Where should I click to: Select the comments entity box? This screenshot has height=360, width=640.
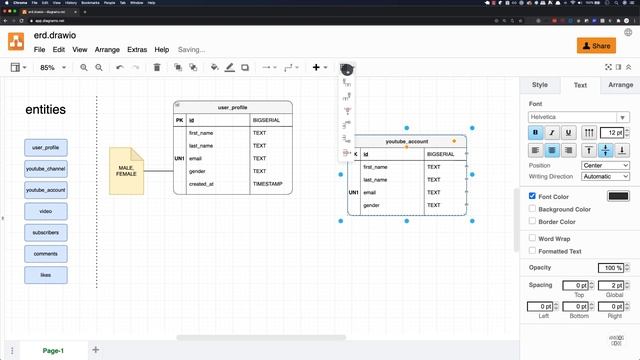pyautogui.click(x=46, y=253)
